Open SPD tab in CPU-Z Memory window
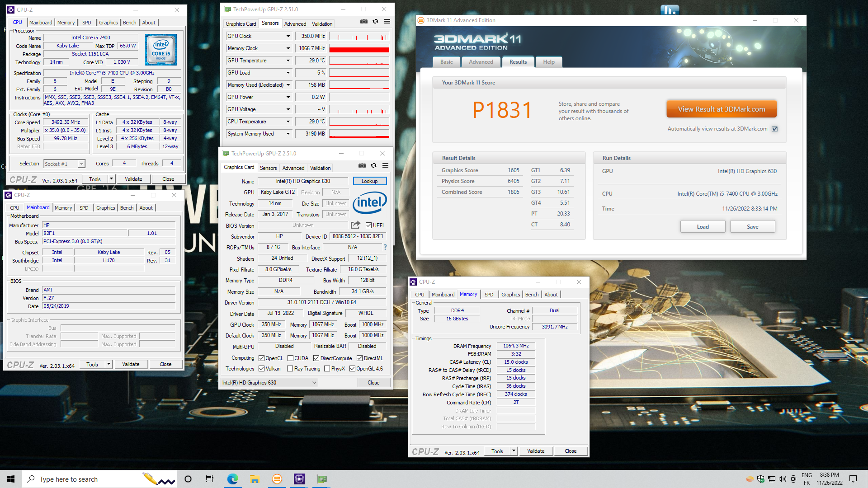Screen dimensions: 868x488 (x=489, y=295)
